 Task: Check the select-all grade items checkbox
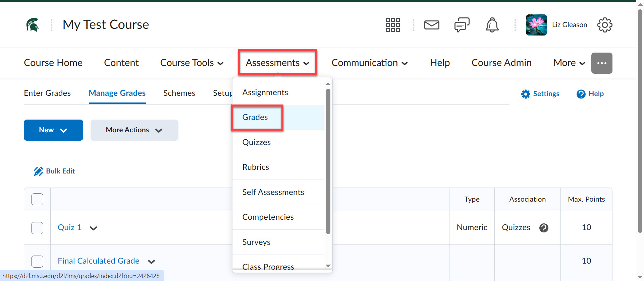37,199
